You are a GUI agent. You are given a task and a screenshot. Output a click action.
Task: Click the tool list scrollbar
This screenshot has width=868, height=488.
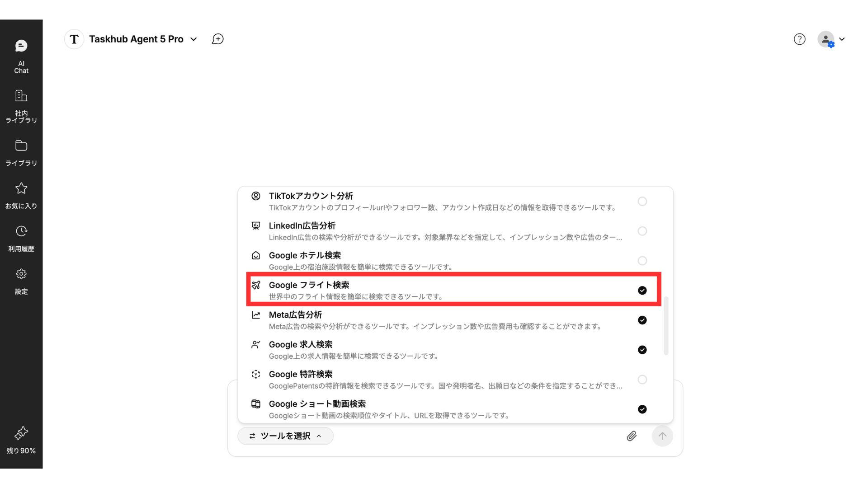coord(666,326)
